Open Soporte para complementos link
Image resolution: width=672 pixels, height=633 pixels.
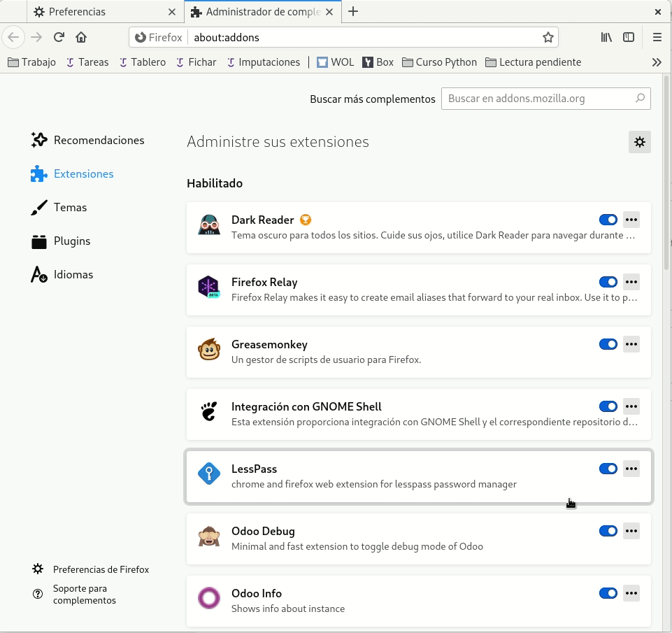coord(74,594)
